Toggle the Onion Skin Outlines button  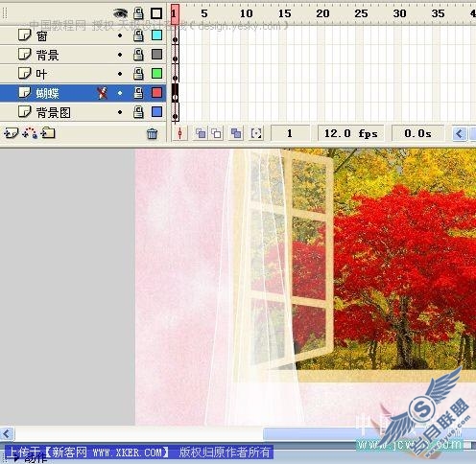click(217, 133)
